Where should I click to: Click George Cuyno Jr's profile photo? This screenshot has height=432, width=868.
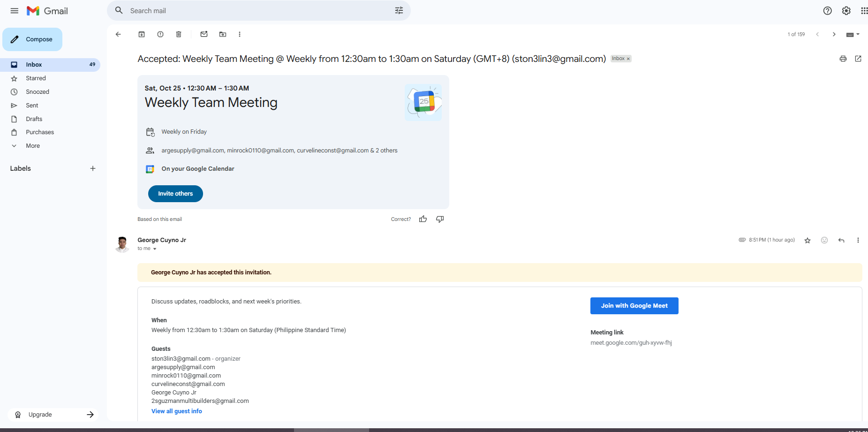(x=122, y=244)
